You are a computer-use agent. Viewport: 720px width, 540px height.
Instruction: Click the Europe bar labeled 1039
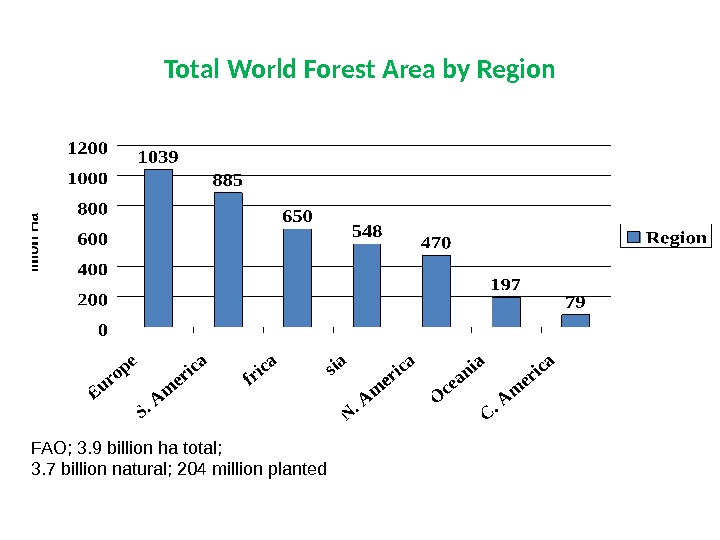(x=158, y=248)
